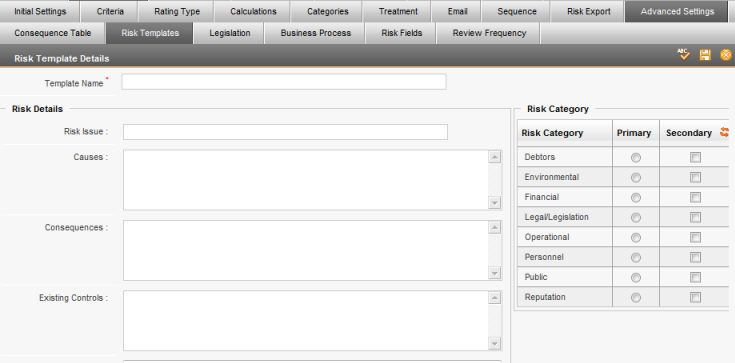Click the Risk Issue input field

tap(285, 132)
